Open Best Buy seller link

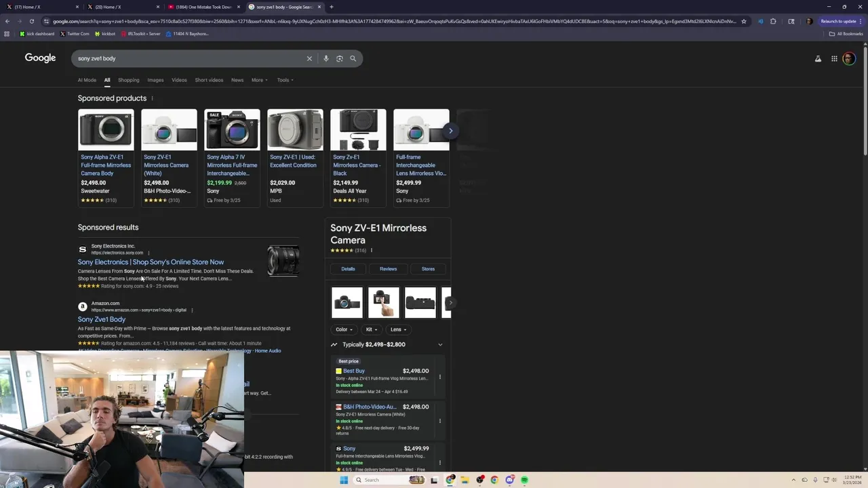coord(354,371)
